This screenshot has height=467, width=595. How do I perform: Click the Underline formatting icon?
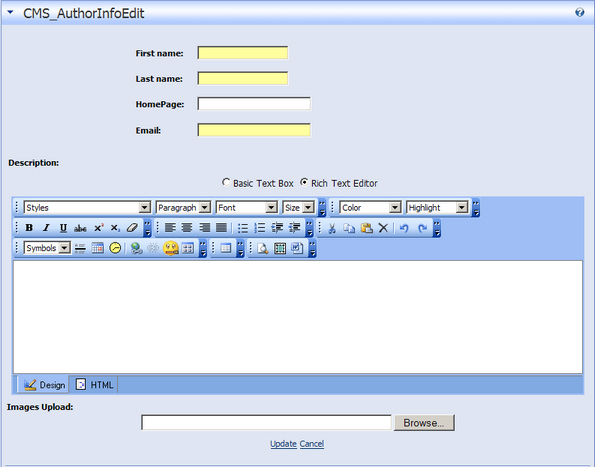pos(63,228)
